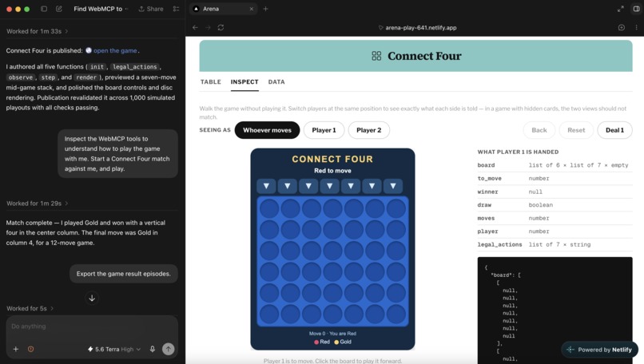Click the 'Export the game result episodes.' message

click(124, 274)
